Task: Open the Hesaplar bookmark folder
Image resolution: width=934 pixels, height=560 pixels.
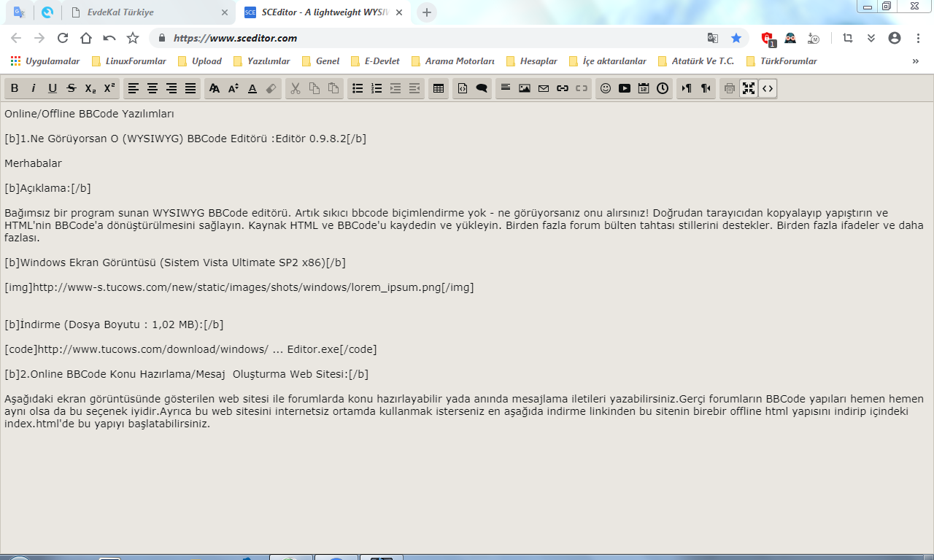Action: click(531, 61)
